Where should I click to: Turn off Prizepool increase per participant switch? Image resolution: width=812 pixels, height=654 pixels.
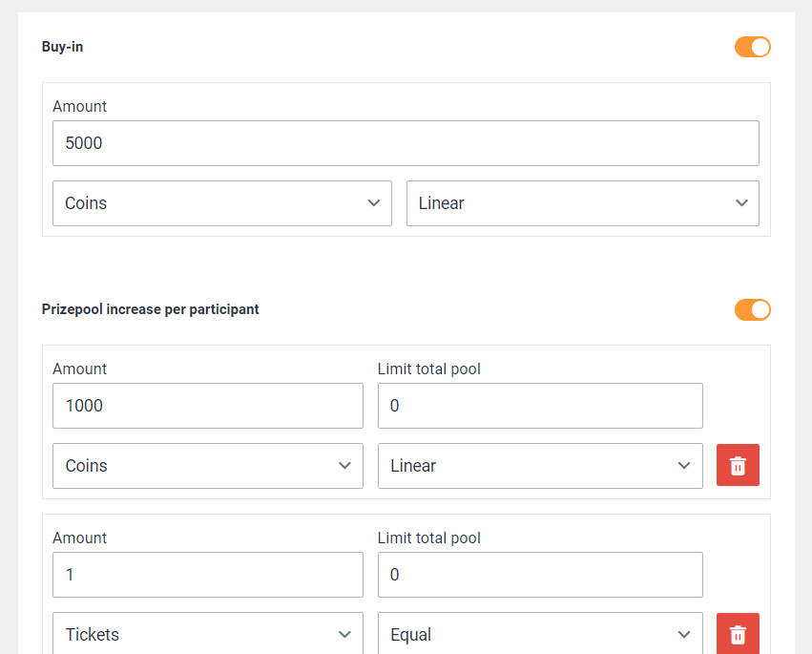point(752,309)
